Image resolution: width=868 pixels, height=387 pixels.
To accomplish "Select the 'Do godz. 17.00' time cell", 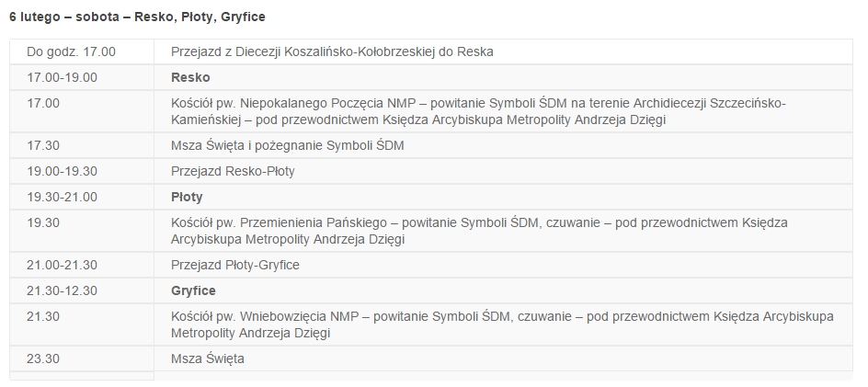I will click(82, 52).
